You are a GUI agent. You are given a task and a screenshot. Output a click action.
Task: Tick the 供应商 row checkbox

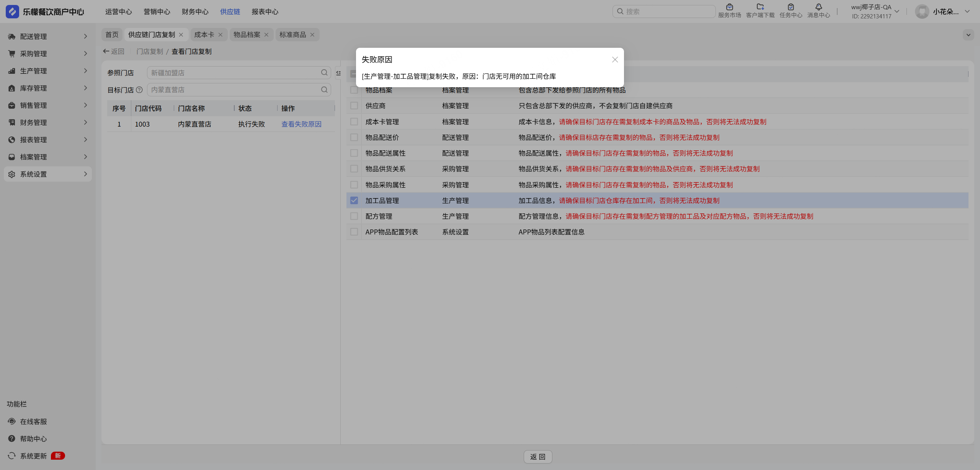[x=354, y=106]
